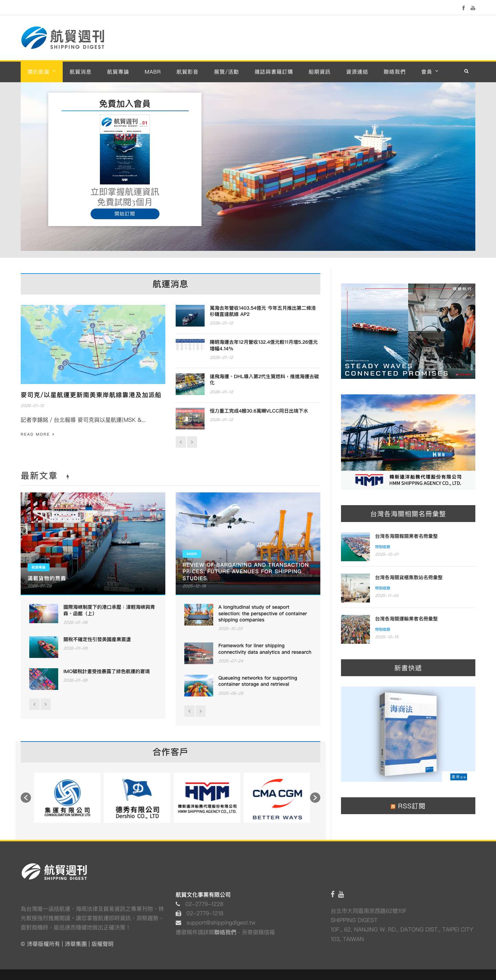Click the footer Facebook icon

coord(333,894)
